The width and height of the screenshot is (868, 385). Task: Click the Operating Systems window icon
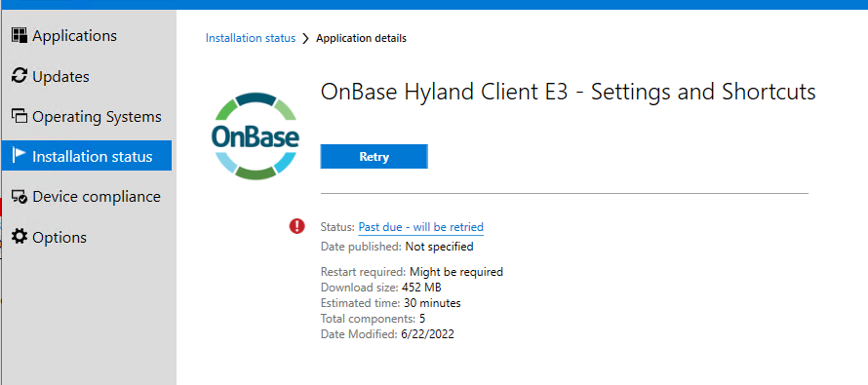pyautogui.click(x=20, y=116)
